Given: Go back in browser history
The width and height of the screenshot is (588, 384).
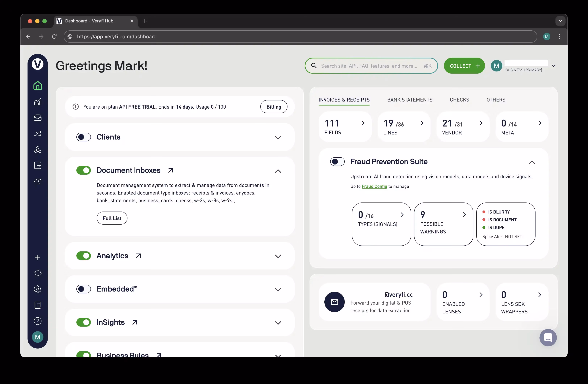Looking at the screenshot, I should 28,37.
